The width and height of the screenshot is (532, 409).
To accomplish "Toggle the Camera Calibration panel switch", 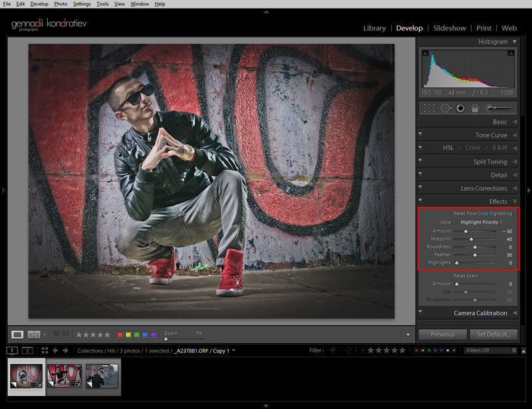I will click(420, 312).
